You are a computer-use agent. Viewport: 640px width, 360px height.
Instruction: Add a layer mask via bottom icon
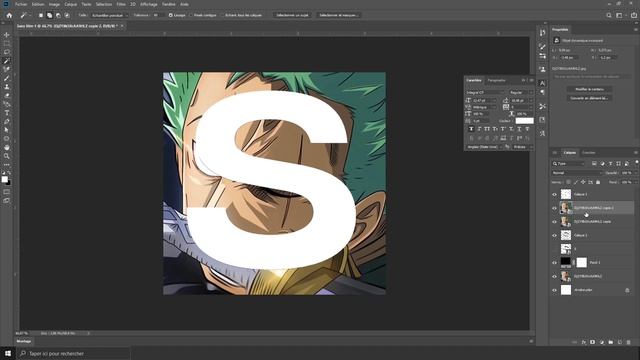point(593,342)
